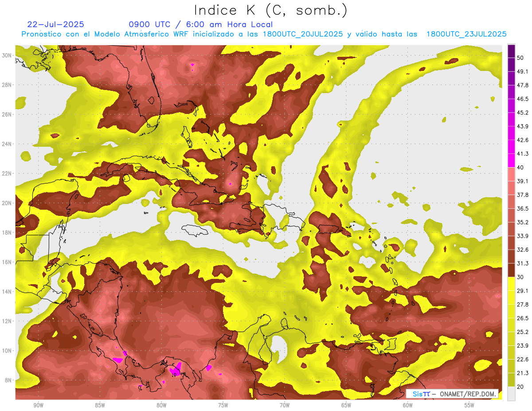Screen dimensions: 532x411
Task: Click the 'SisTT – ONAMET/REP.DOM.' credit label
Action: pos(452,394)
